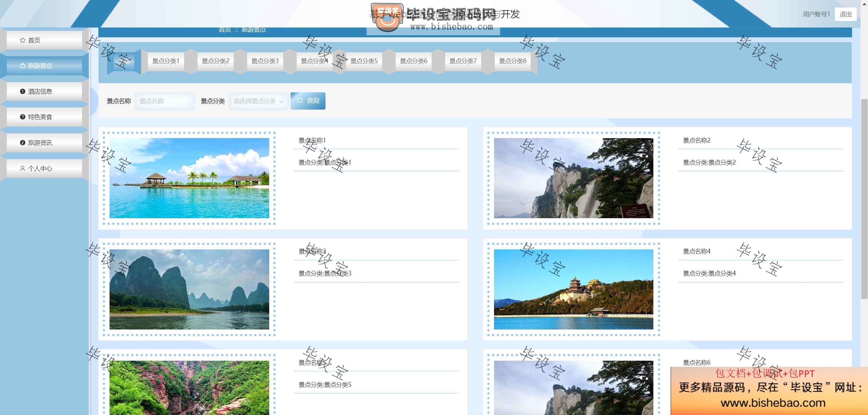Click the info icon beside 旅游资讯

pos(23,143)
